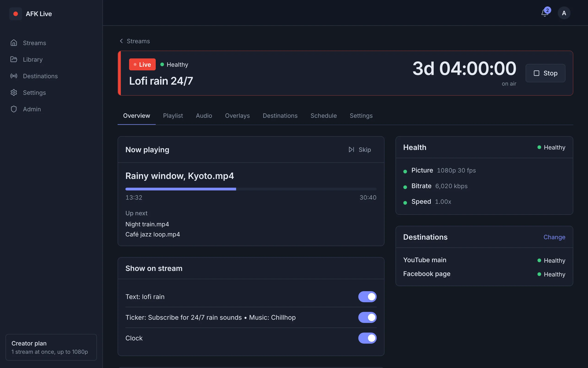Go to the Schedule tab

(x=323, y=116)
